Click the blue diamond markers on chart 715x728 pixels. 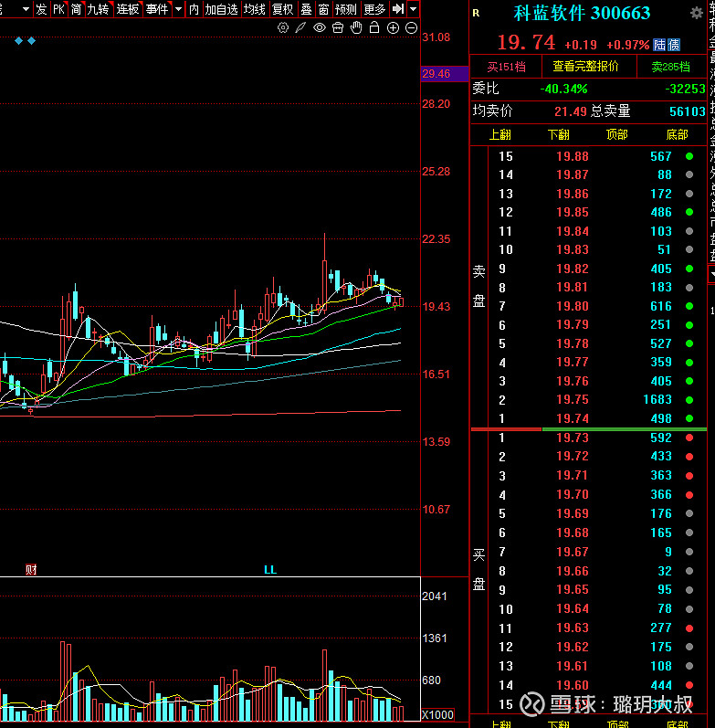pos(25,41)
